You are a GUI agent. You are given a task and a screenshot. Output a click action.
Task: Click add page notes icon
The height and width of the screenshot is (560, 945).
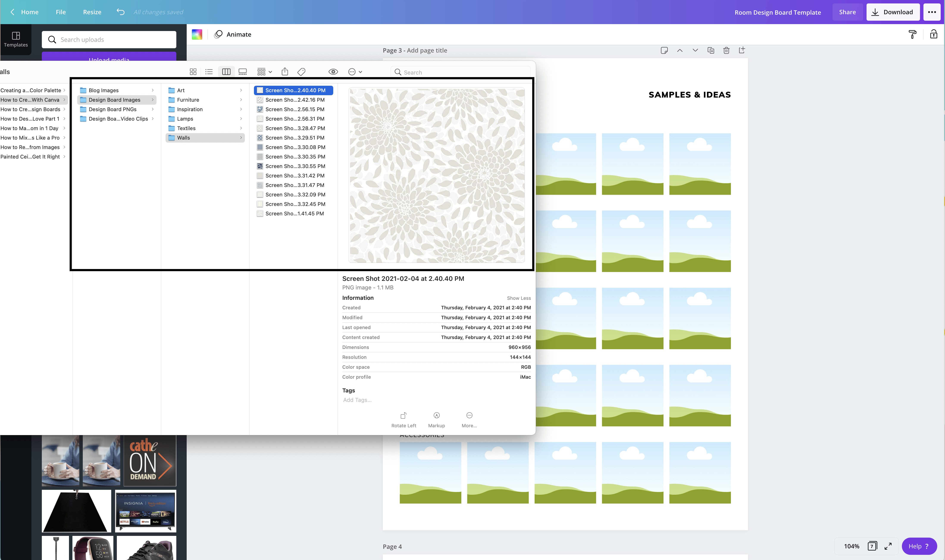tap(664, 51)
